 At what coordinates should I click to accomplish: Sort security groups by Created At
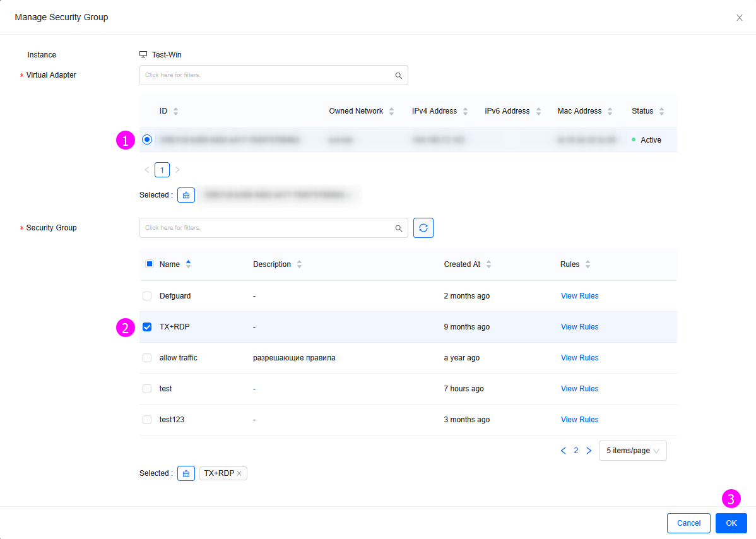488,264
